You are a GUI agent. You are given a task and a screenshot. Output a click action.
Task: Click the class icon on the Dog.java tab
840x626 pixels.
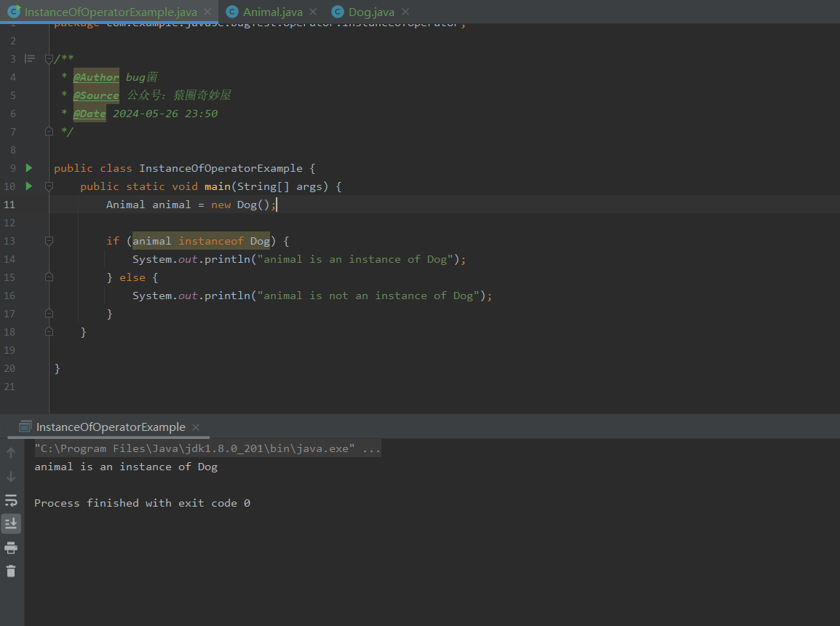(338, 12)
